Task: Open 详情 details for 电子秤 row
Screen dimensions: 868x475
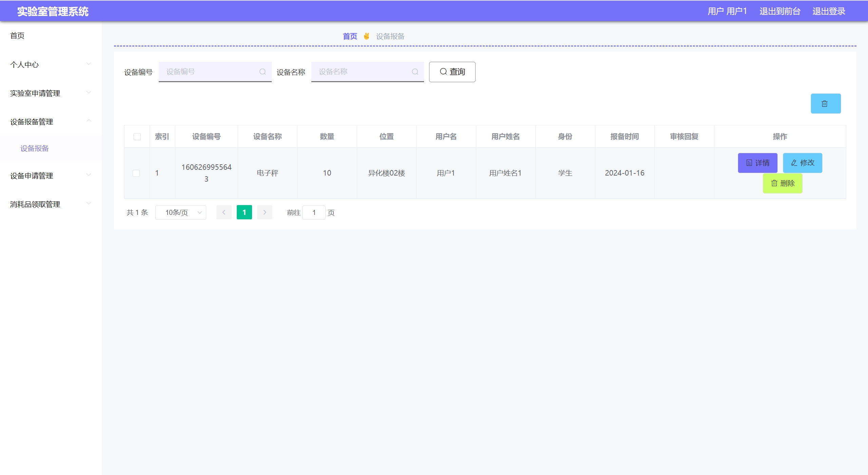Action: 757,163
